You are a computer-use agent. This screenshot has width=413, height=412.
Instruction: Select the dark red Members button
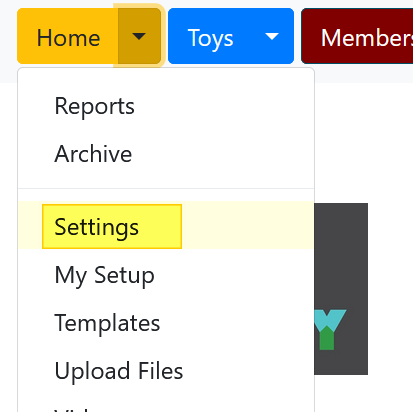357,36
